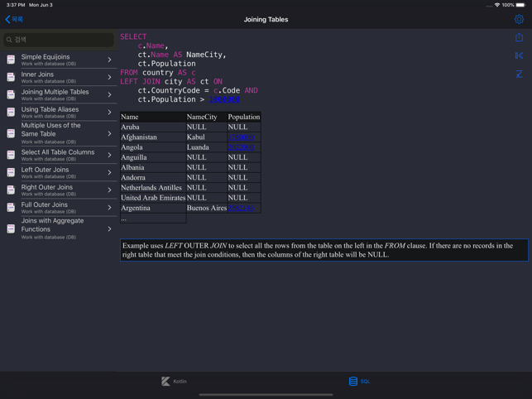Image resolution: width=532 pixels, height=399 pixels.
Task: Tap the Wi-Fi icon in status bar
Action: pyautogui.click(x=497, y=5)
